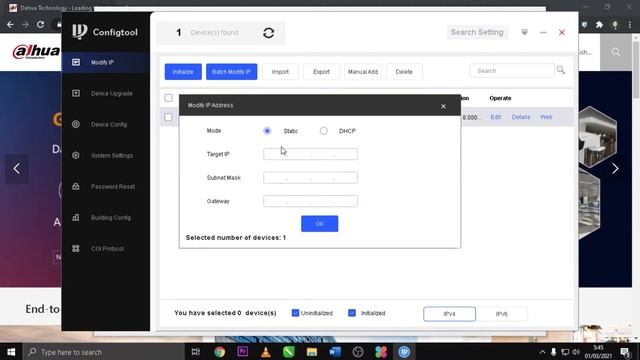The height and width of the screenshot is (360, 640).
Task: Open Premiere Pro from the taskbar
Action: click(x=242, y=352)
